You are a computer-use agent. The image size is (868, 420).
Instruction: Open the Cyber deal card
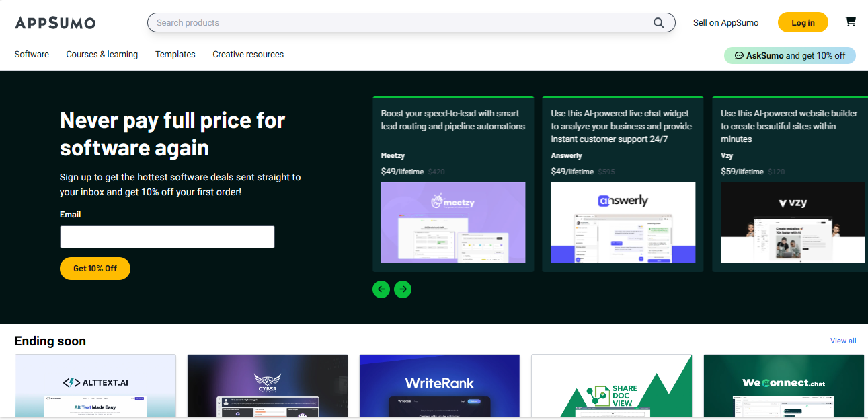pos(268,386)
